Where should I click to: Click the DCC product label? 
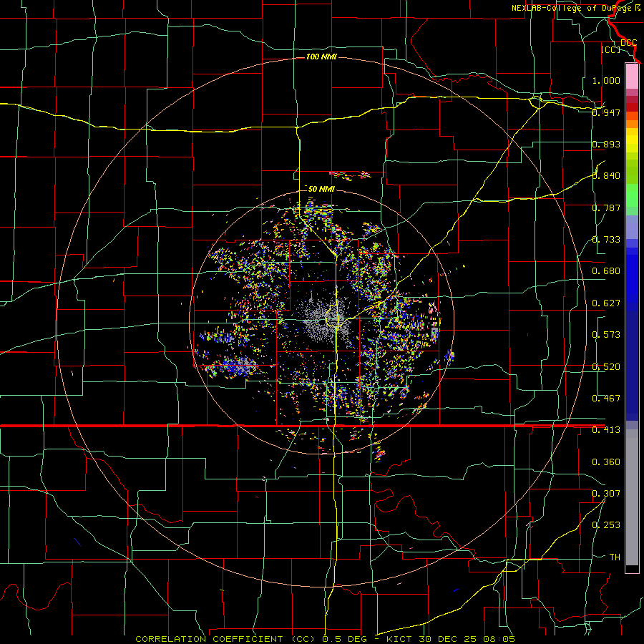click(x=628, y=43)
